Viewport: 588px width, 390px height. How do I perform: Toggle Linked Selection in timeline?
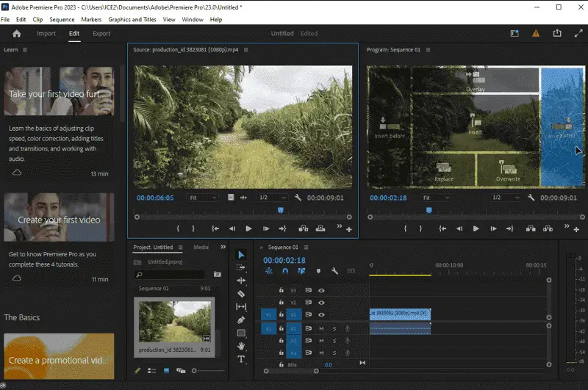(301, 271)
